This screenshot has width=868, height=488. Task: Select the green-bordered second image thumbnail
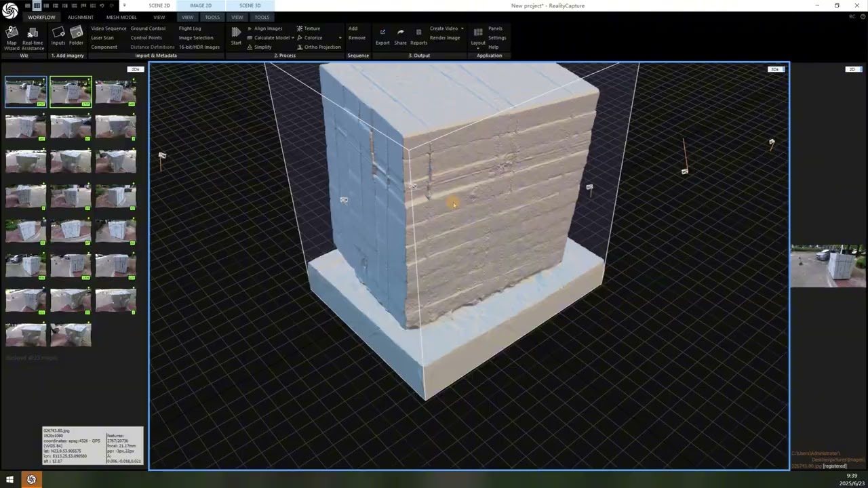[x=71, y=91]
